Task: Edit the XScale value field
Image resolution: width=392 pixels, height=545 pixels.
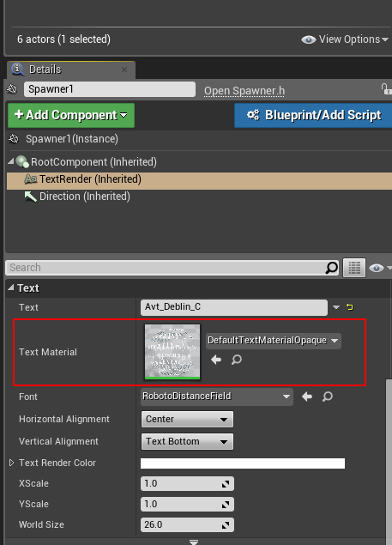Action: [x=187, y=483]
